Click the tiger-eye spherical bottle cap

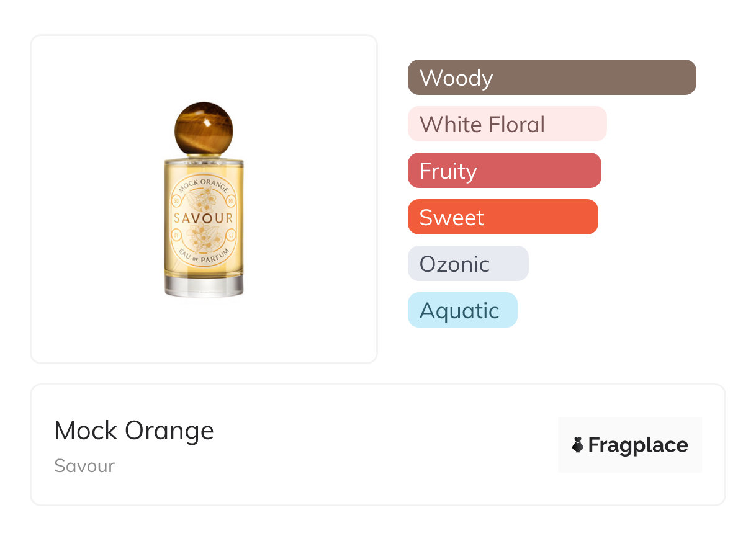203,128
